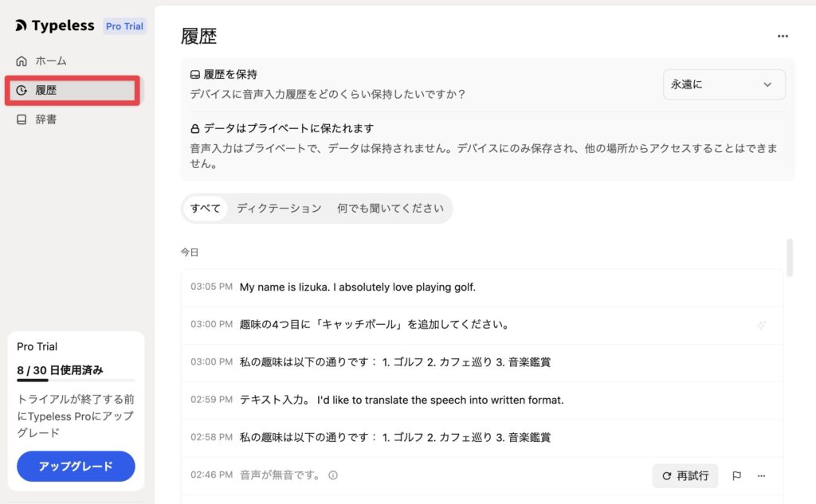This screenshot has width=816, height=504.
Task: Click the アップグレード button
Action: tap(76, 467)
